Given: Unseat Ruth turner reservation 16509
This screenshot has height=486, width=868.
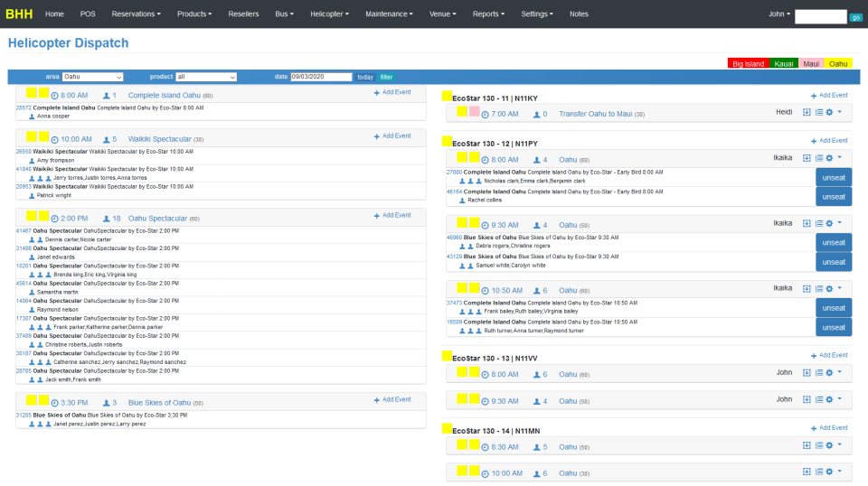Looking at the screenshot, I should 833,327.
